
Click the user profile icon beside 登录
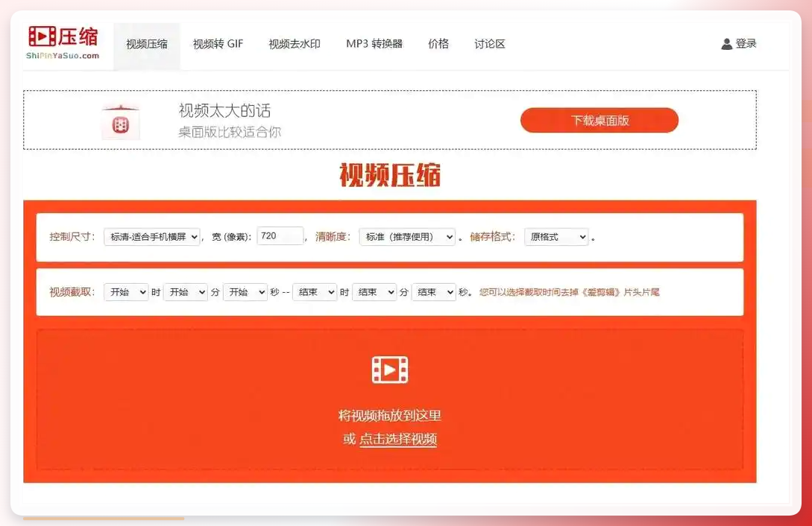[x=726, y=44]
